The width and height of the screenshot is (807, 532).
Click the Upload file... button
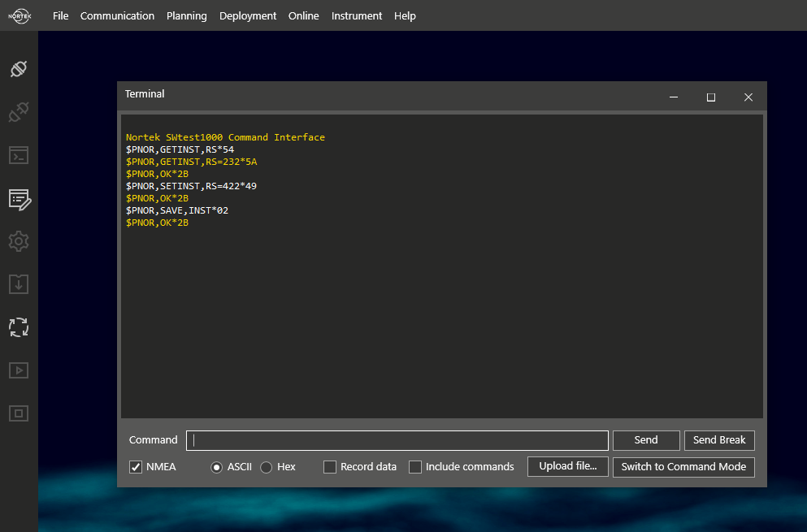[x=568, y=467]
